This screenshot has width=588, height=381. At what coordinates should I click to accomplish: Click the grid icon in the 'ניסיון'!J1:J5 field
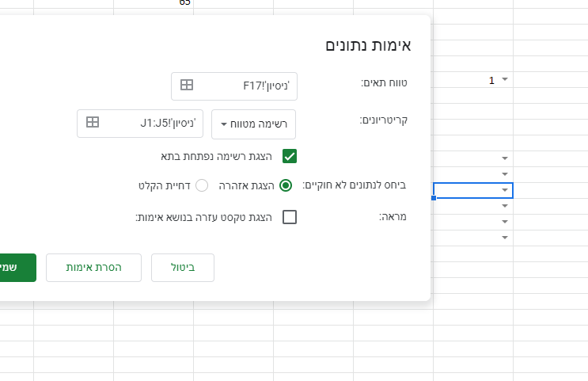pos(93,123)
